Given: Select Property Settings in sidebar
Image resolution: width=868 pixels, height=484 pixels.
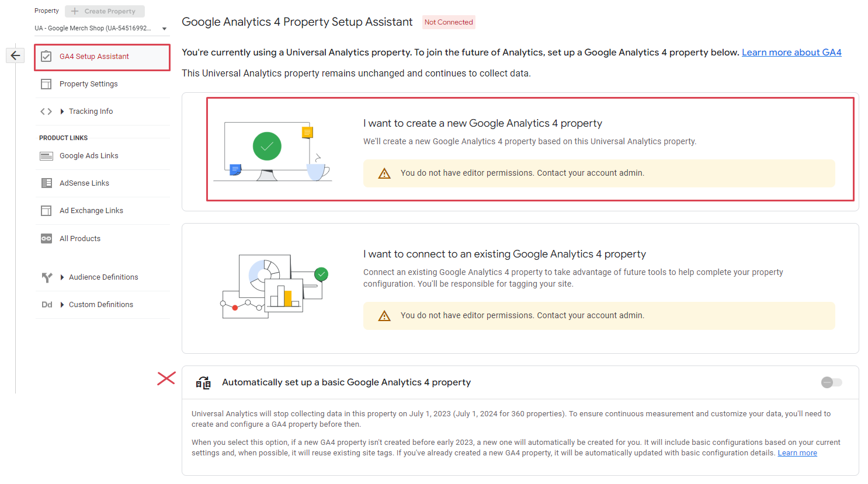Looking at the screenshot, I should tap(102, 84).
